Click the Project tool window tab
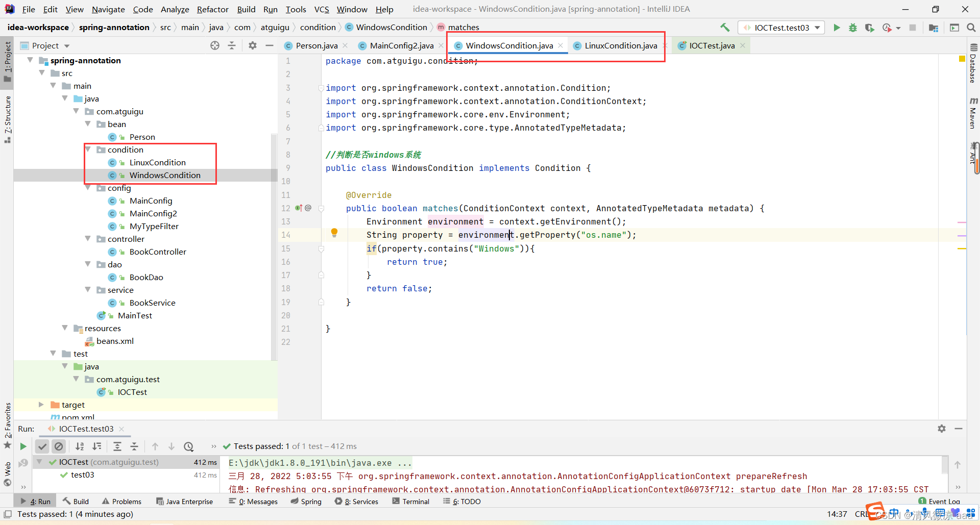Viewport: 980px width, 525px height. point(8,61)
